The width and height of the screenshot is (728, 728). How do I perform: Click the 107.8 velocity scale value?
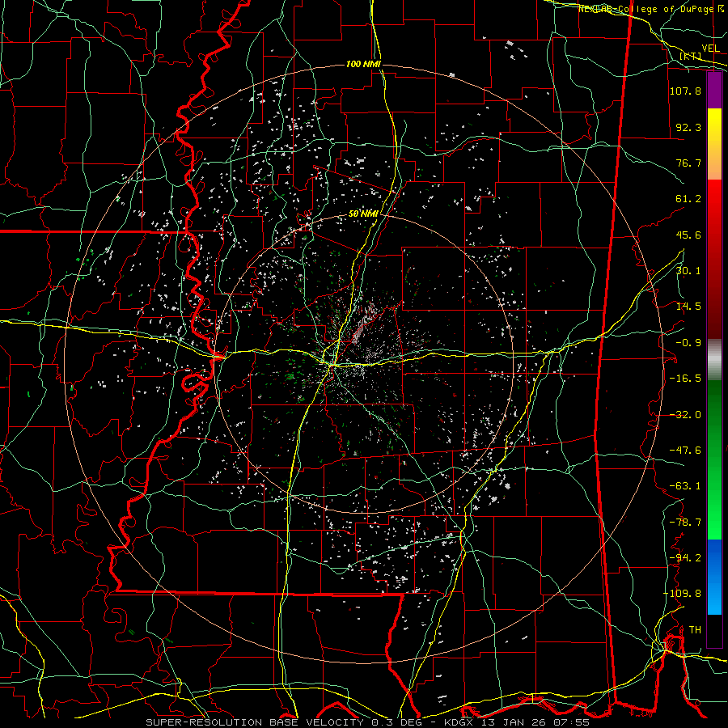click(685, 91)
